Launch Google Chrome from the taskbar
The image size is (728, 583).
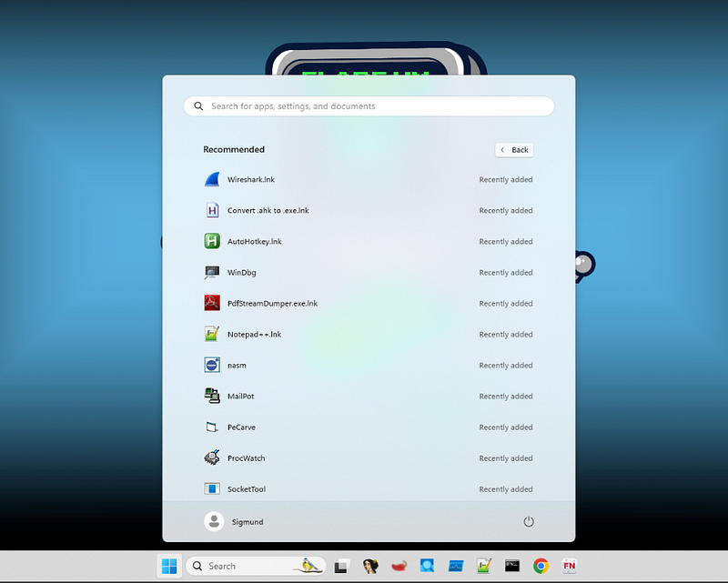(541, 566)
